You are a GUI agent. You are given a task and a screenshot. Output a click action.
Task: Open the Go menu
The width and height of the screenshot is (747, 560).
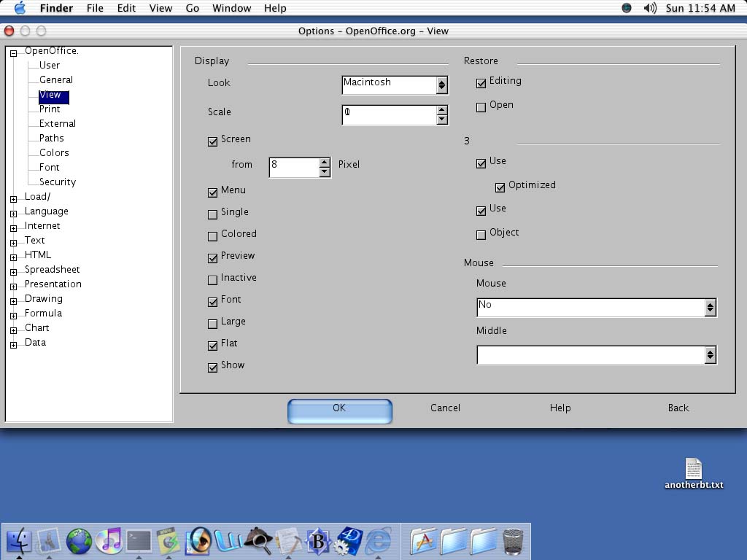click(x=192, y=8)
